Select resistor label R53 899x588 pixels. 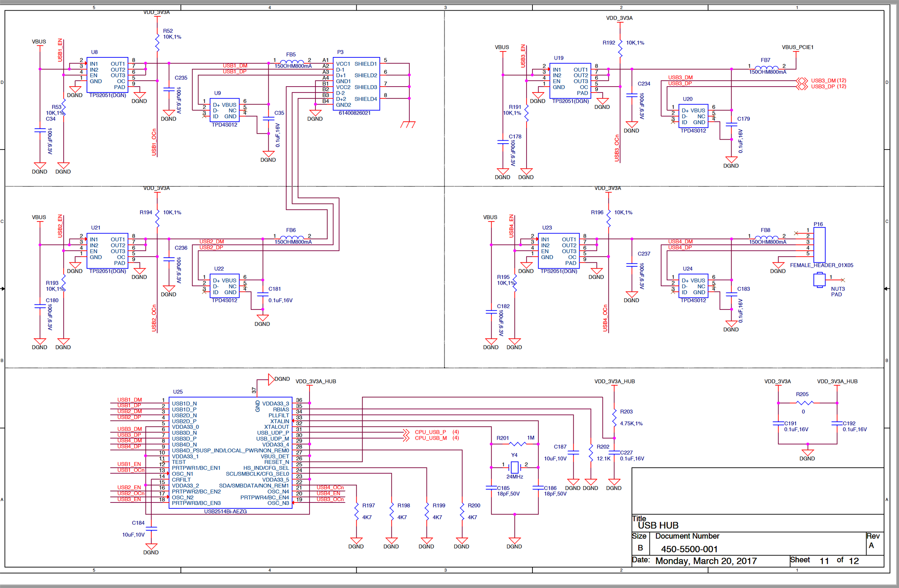point(57,107)
